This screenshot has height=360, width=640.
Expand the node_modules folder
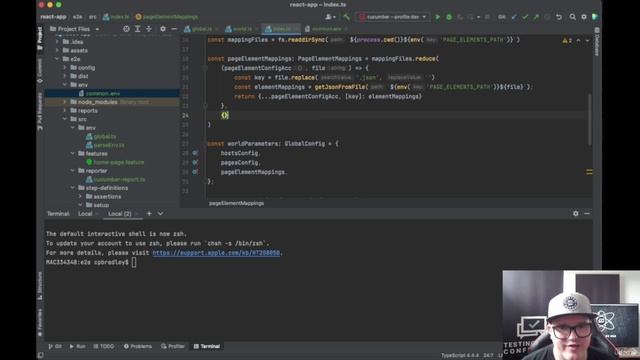click(x=65, y=102)
